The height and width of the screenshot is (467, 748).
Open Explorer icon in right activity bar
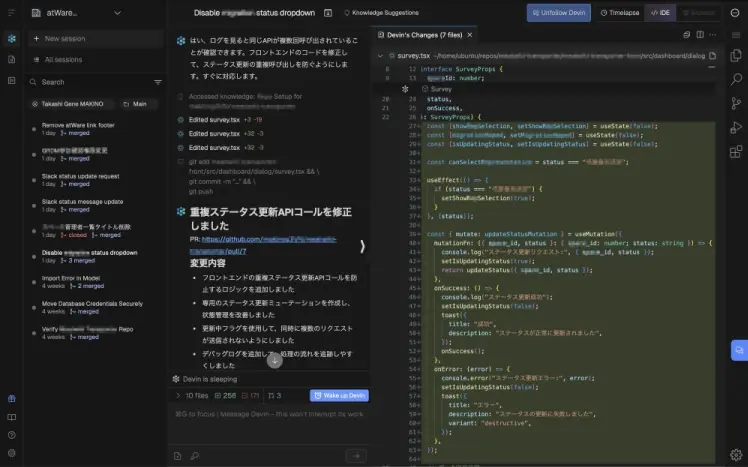point(736,55)
